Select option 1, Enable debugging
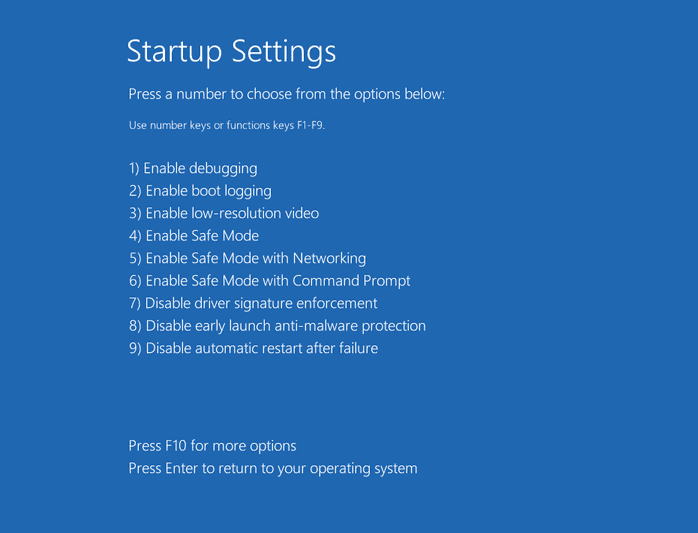Image resolution: width=698 pixels, height=533 pixels. click(193, 168)
